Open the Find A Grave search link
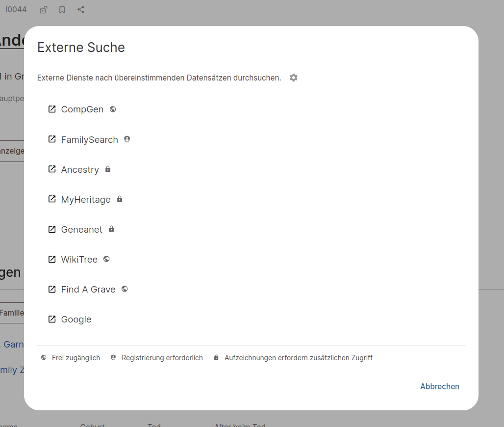 [88, 289]
